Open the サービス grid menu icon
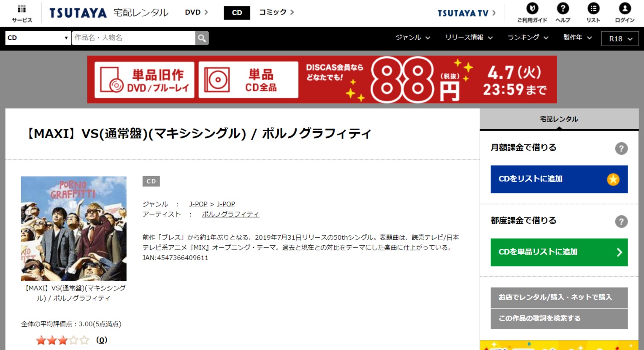Image resolution: width=644 pixels, height=350 pixels. (x=22, y=9)
